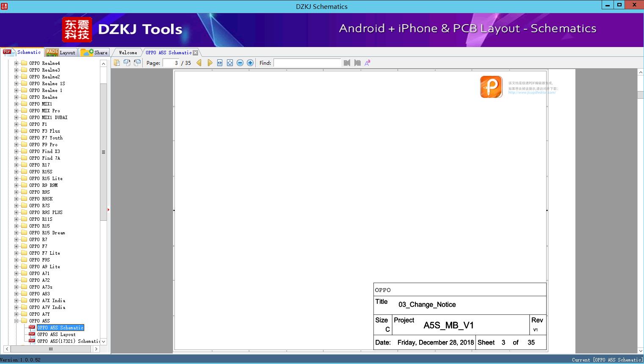The image size is (644, 364).
Task: Click the orange PDF editor logo on page
Action: click(x=491, y=87)
